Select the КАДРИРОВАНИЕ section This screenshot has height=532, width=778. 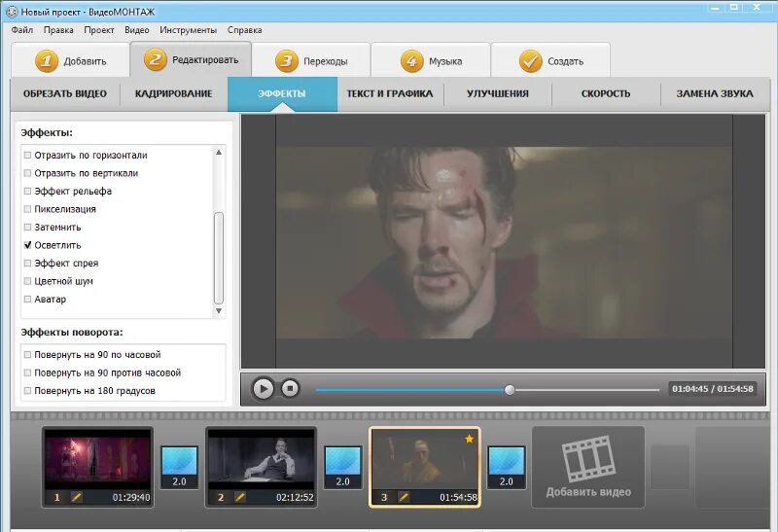[174, 93]
